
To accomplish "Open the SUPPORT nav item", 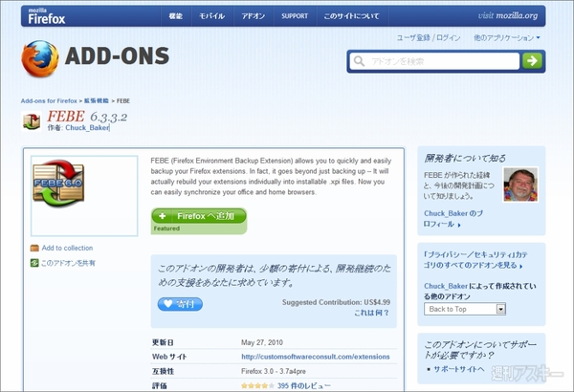I will [x=295, y=16].
